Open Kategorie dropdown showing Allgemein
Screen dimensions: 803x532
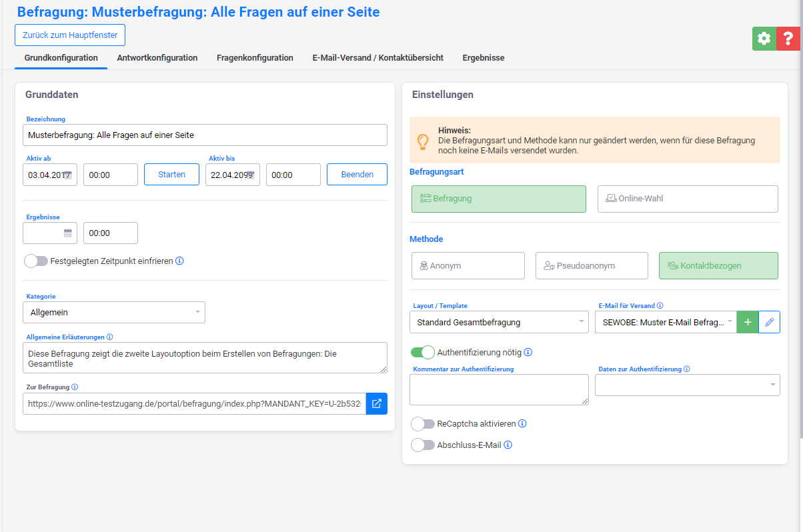pos(114,312)
